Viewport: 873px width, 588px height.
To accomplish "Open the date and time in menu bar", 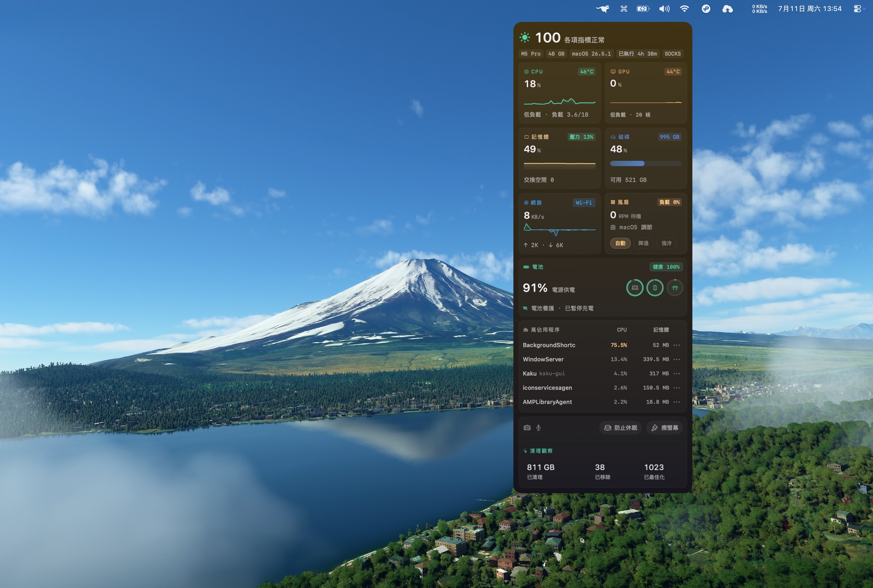I will point(809,9).
